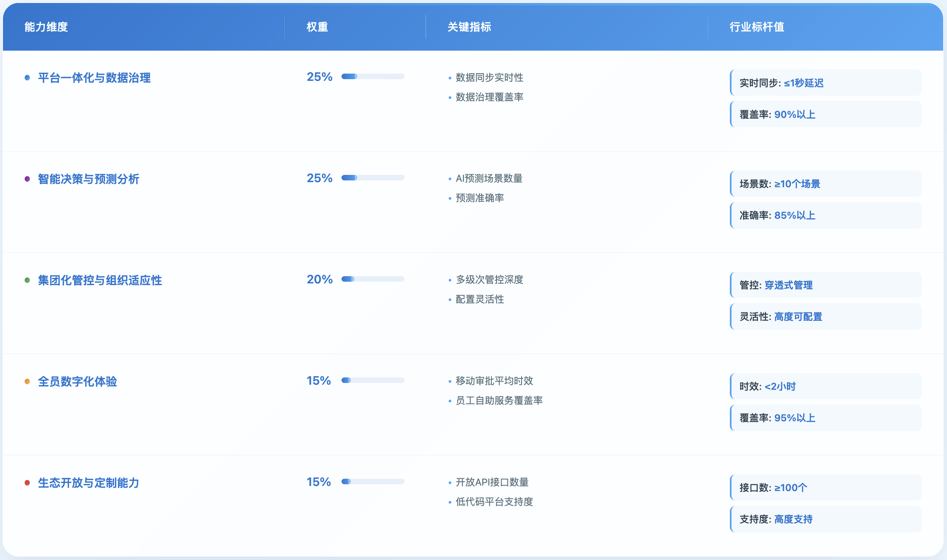
Task: Click the green dot beside 集团化管控与组织适应性
Action: 27,280
